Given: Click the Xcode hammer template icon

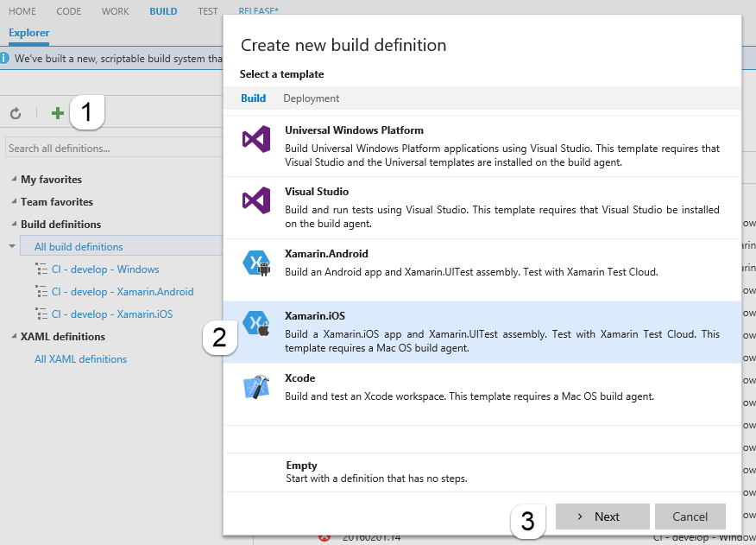Looking at the screenshot, I should (256, 386).
